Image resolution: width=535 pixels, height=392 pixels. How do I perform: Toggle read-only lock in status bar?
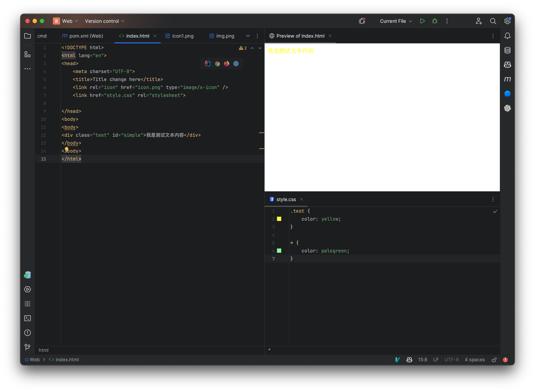pos(494,360)
